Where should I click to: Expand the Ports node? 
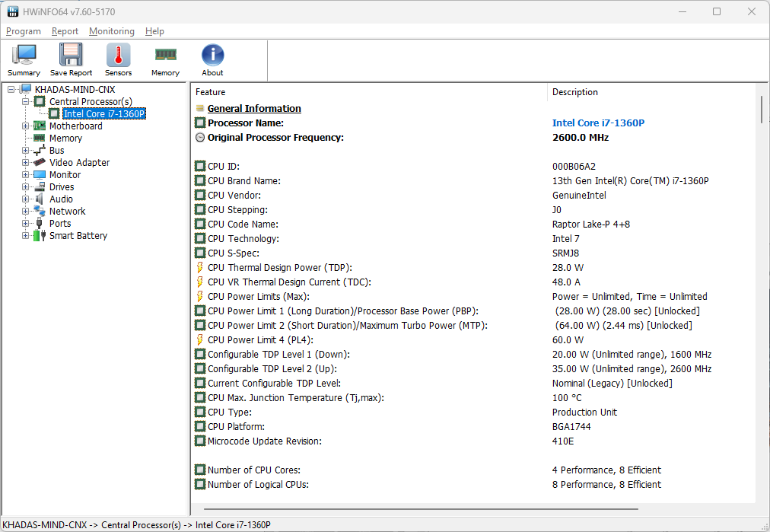(25, 224)
